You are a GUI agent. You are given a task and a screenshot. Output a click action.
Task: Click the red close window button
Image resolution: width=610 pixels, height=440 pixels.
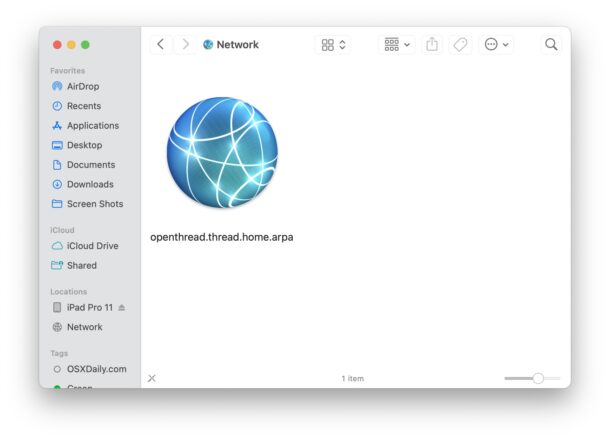pyautogui.click(x=57, y=45)
